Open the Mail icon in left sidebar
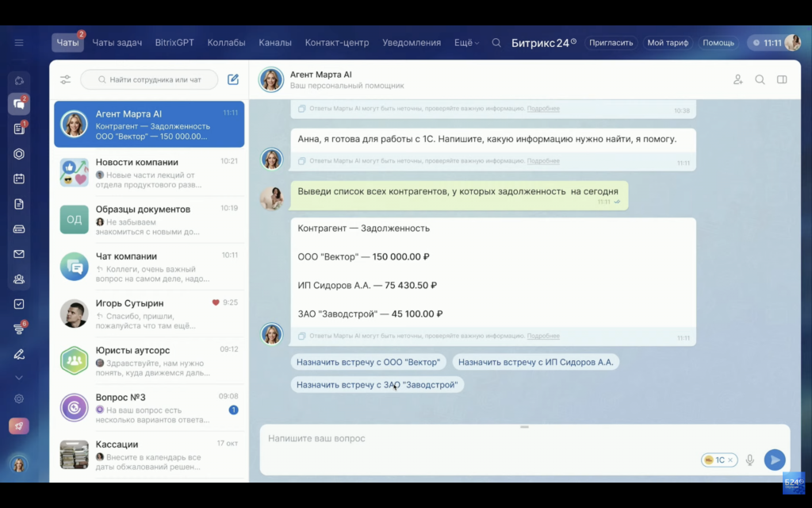The height and width of the screenshot is (508, 812). [18, 254]
